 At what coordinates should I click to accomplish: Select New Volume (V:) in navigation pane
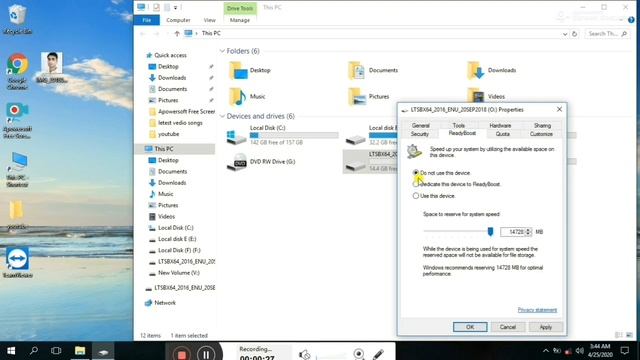pyautogui.click(x=179, y=273)
